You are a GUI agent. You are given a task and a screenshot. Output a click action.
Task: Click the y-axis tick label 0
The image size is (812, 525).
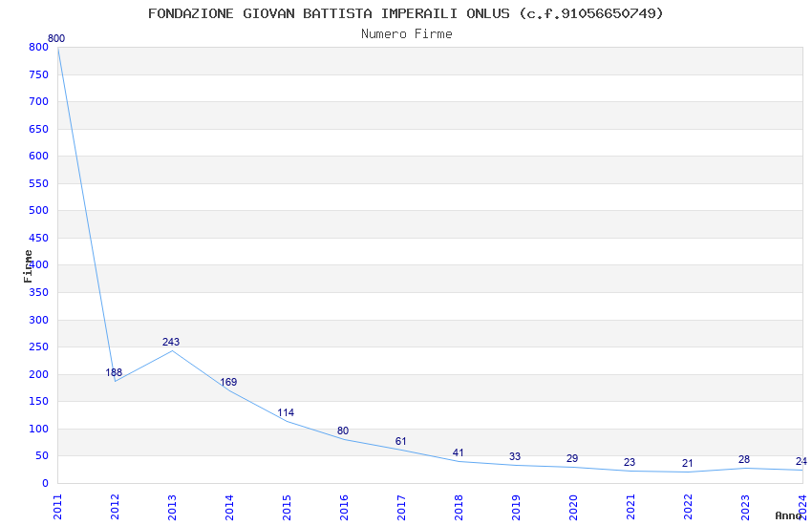tap(46, 483)
